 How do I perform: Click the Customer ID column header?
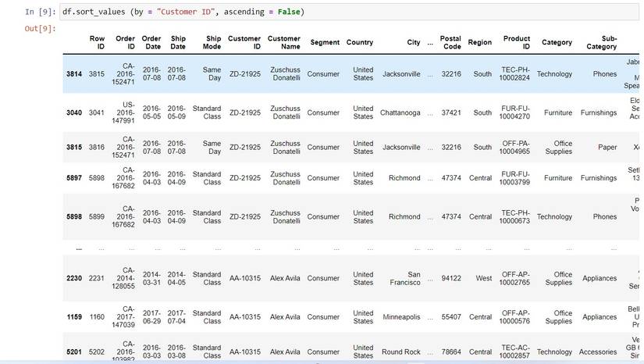244,42
